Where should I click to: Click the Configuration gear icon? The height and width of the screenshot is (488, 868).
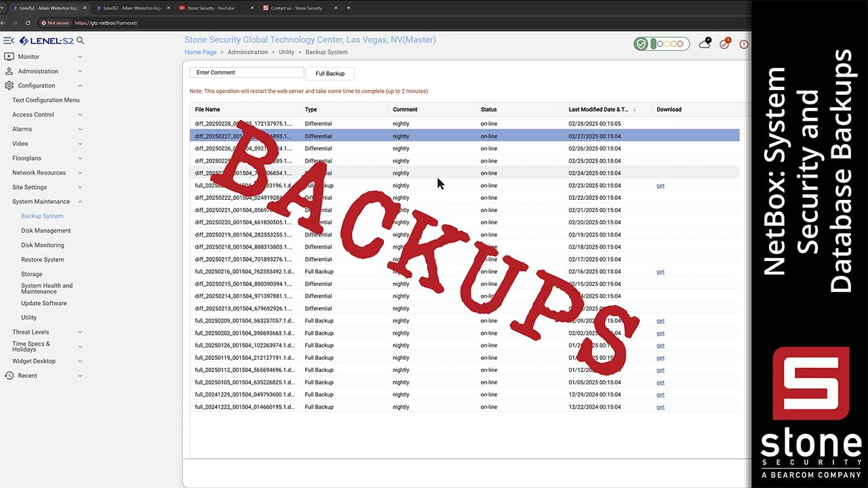click(x=9, y=86)
